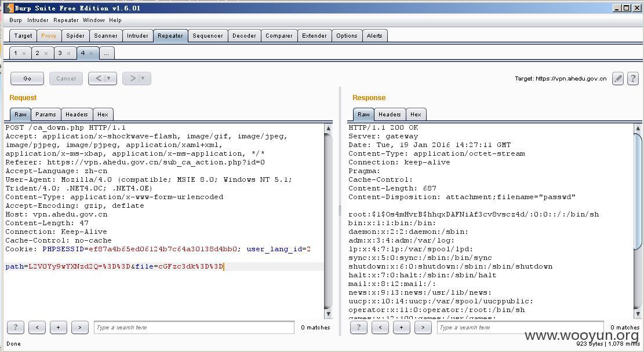Open the Repeater menu
This screenshot has height=352, width=644.
click(x=66, y=20)
